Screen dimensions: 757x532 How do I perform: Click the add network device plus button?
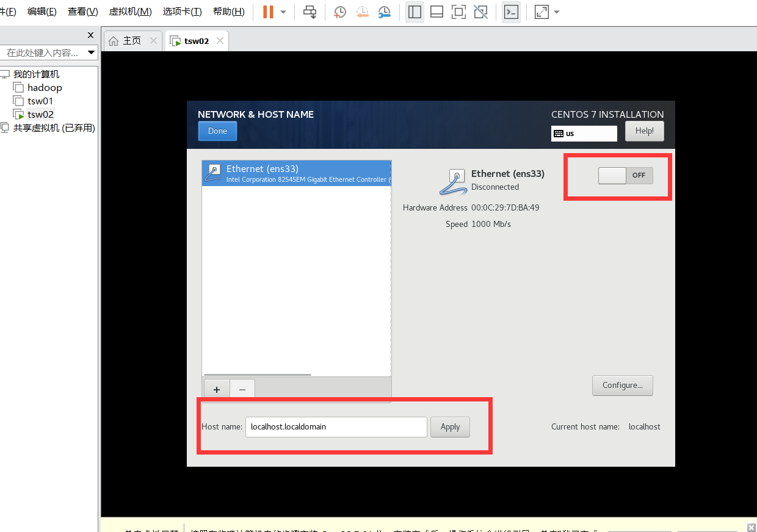[216, 389]
